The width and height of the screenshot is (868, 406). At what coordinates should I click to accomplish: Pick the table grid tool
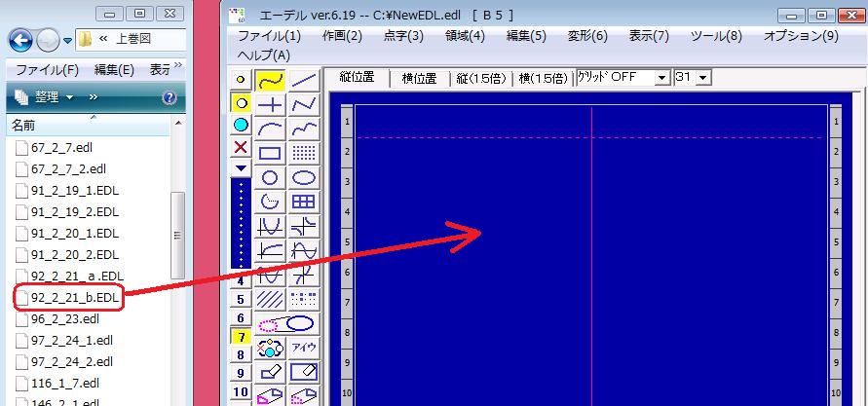click(x=304, y=203)
